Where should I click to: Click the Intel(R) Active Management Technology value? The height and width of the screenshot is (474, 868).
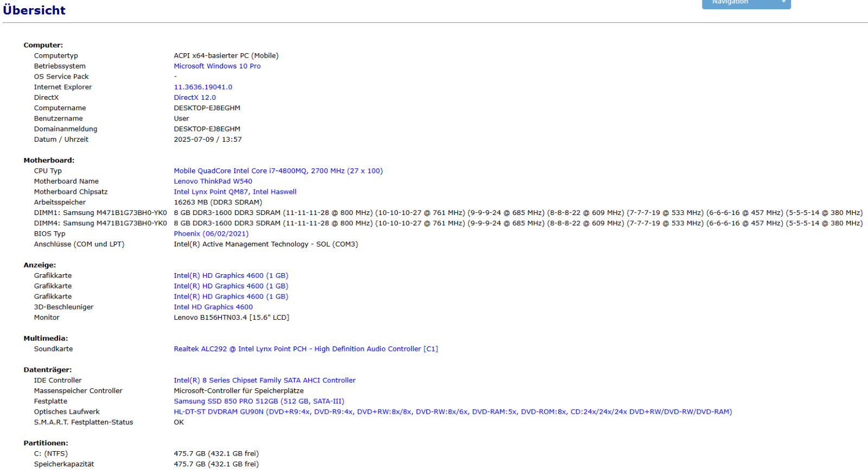point(266,244)
